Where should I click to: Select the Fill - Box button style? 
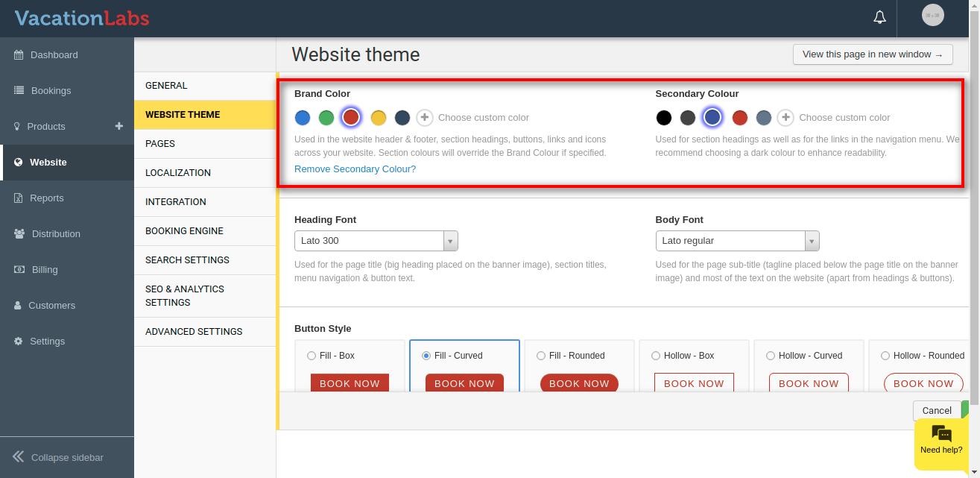tap(312, 356)
